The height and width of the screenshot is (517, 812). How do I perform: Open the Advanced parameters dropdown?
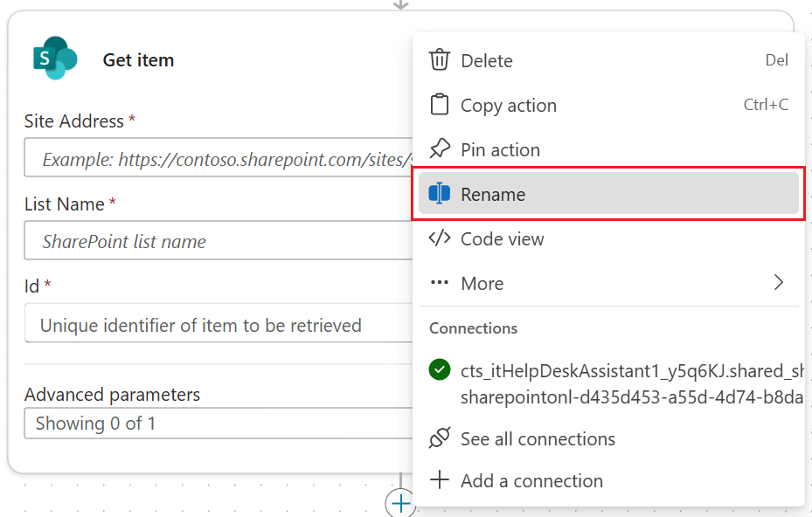[x=218, y=424]
